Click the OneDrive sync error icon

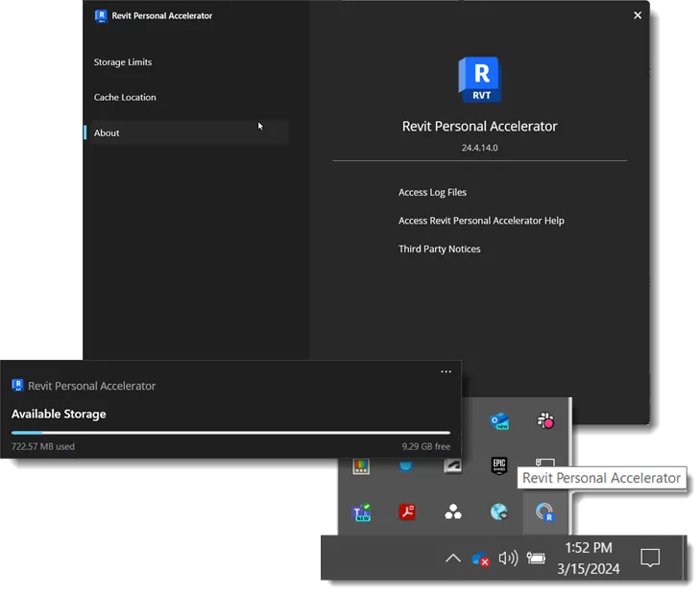[x=480, y=558]
